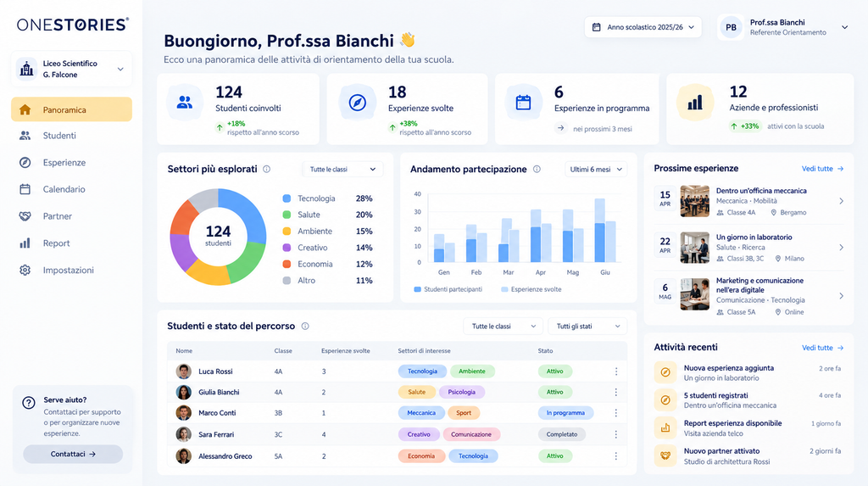868x486 pixels.
Task: Open the Ultimi 6 mesi period dropdown
Action: coord(596,169)
